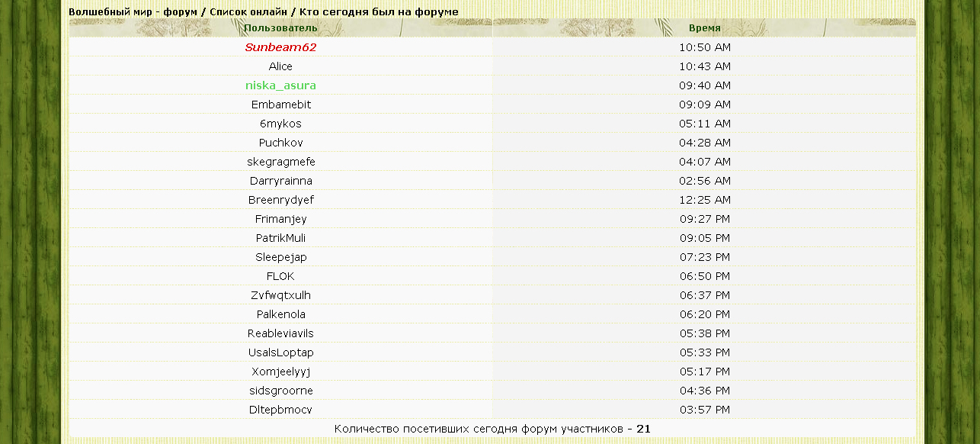Select the 07:23 PM time cell
980x444 pixels.
[x=704, y=257]
